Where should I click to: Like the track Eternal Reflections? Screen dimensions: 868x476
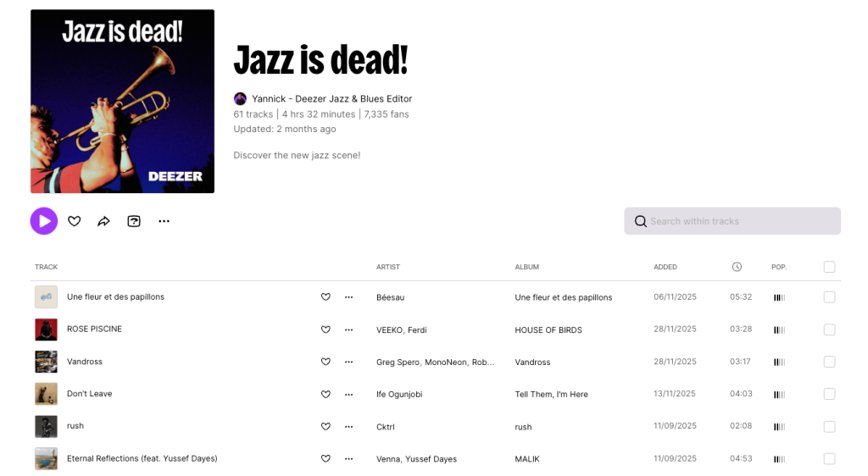(325, 458)
